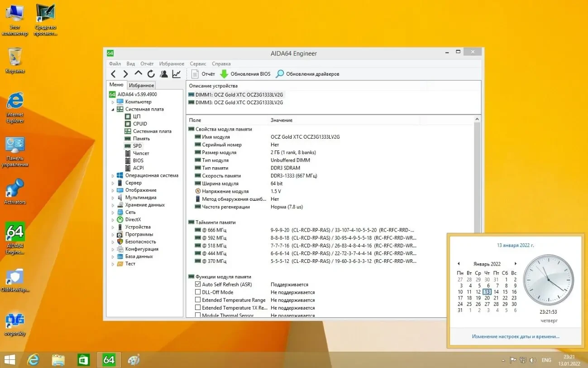588x368 pixels.
Task: Click the graph/statistics icon on the toolbar
Action: point(176,73)
